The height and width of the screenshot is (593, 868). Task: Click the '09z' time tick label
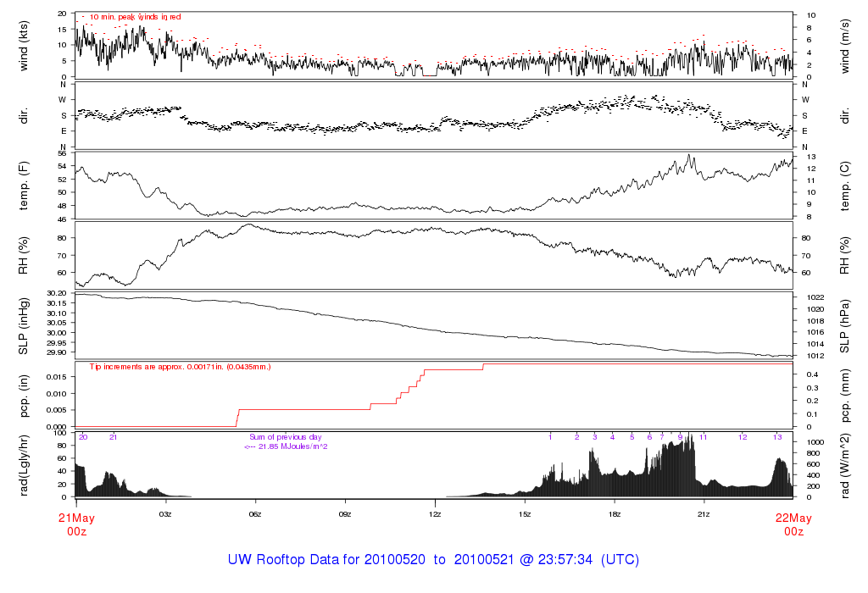tap(344, 514)
